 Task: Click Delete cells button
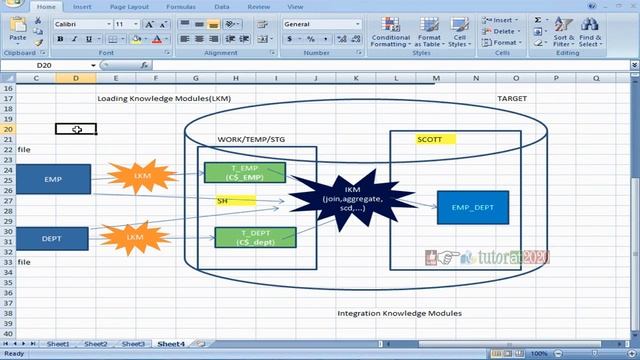pos(501,31)
